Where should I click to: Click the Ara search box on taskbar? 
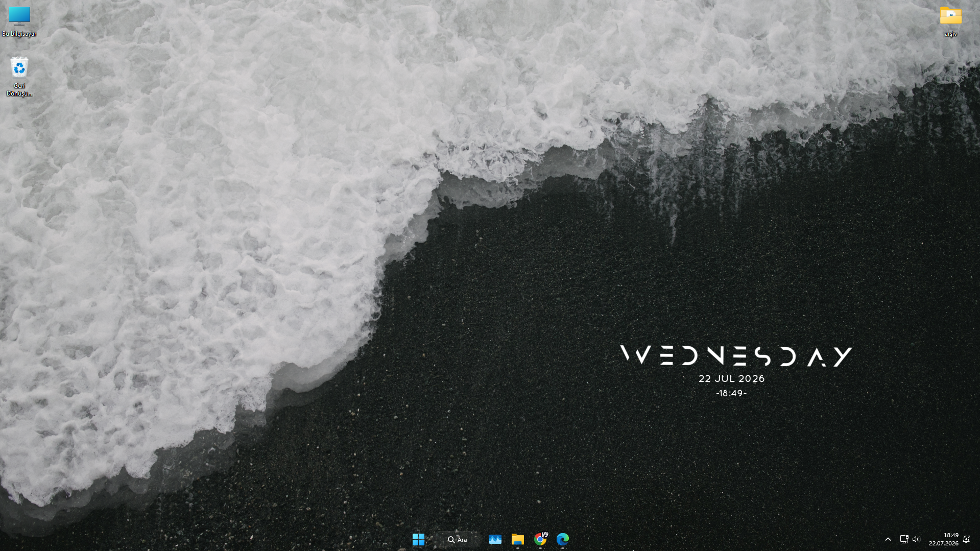tap(458, 539)
